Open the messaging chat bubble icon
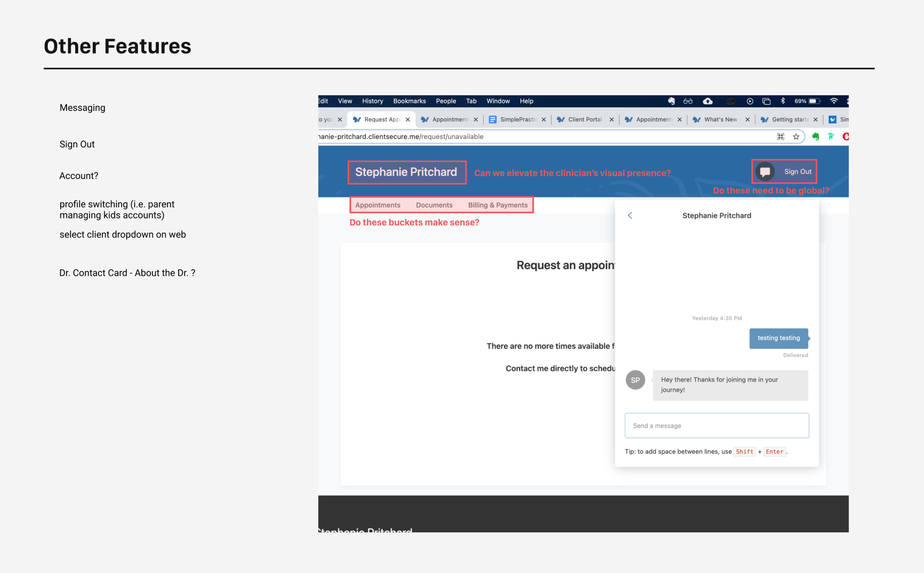924x573 pixels. point(765,172)
